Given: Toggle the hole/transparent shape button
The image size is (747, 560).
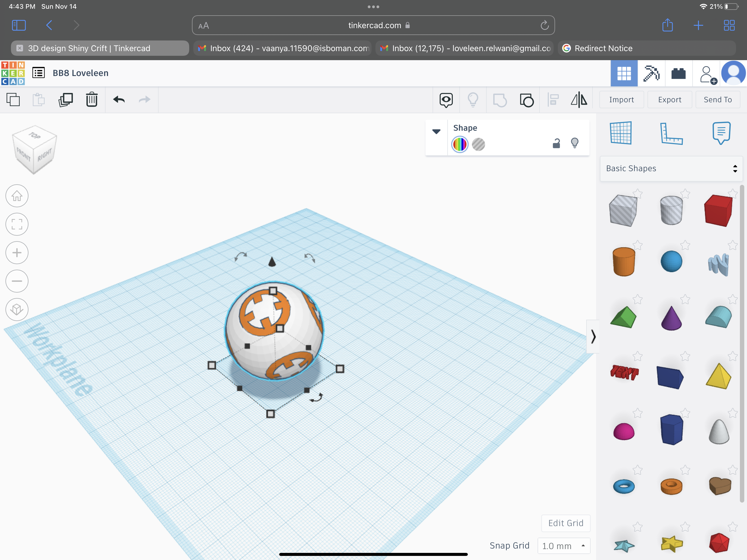Looking at the screenshot, I should pos(479,144).
